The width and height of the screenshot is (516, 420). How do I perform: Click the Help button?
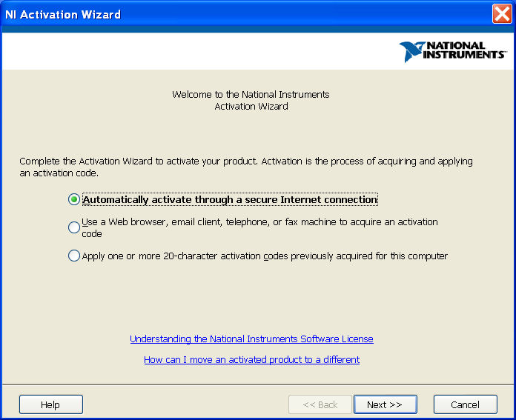[51, 404]
